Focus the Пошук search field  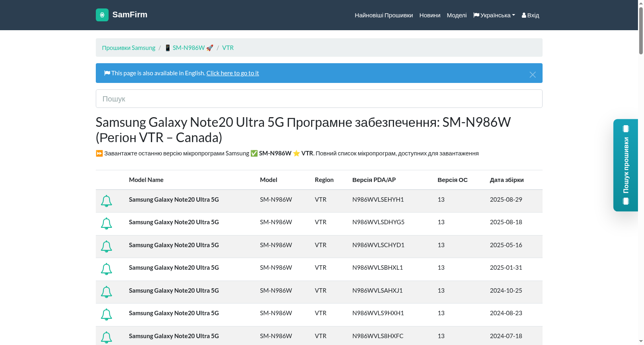click(319, 99)
